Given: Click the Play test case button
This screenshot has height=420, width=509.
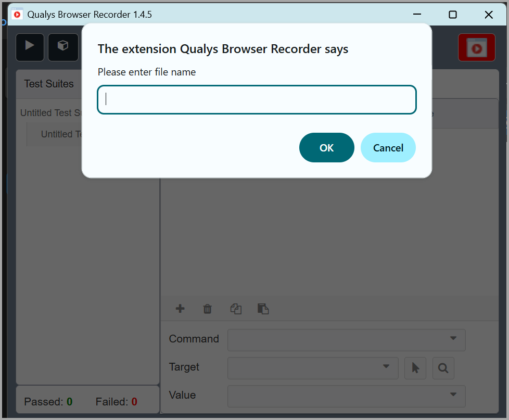Looking at the screenshot, I should point(30,47).
